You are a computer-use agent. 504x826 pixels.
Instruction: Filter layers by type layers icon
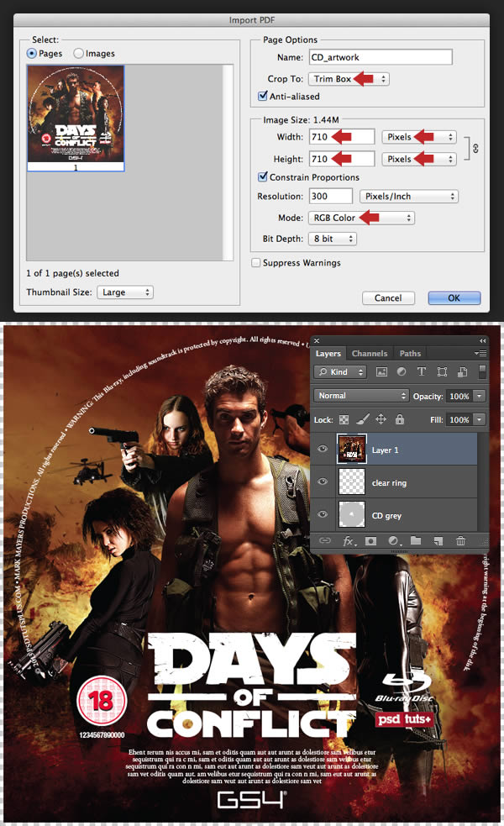click(x=422, y=372)
